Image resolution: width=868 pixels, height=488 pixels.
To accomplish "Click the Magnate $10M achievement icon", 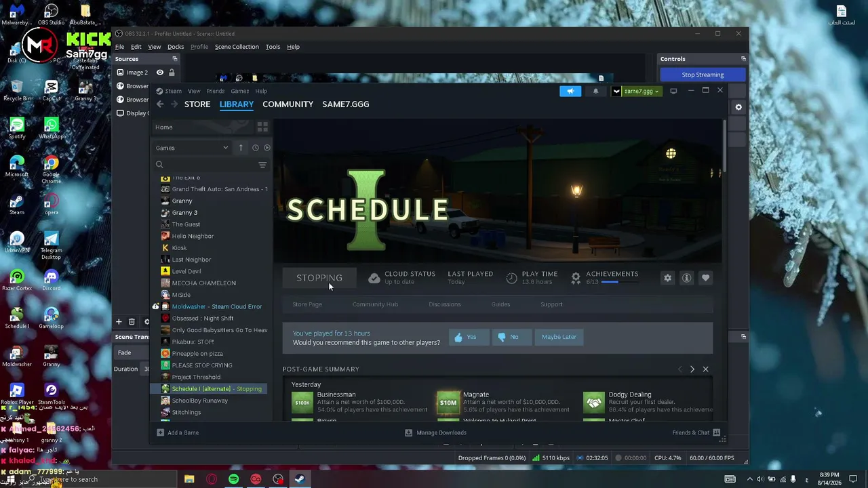I will 448,402.
